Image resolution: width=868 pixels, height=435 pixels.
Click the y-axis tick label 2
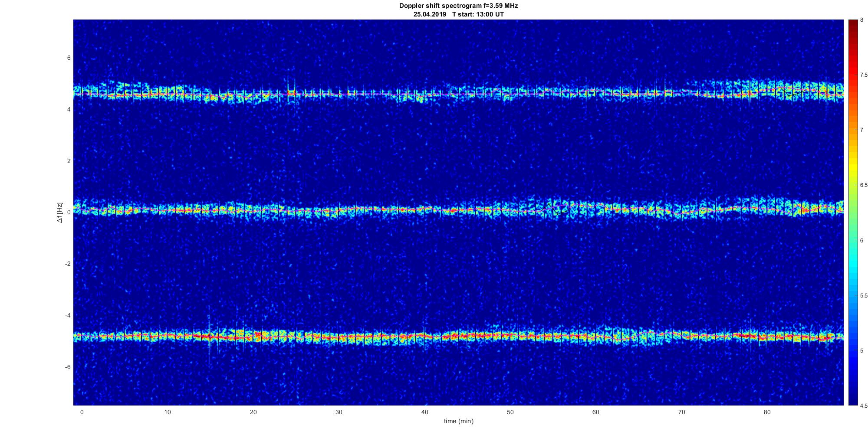tap(69, 161)
